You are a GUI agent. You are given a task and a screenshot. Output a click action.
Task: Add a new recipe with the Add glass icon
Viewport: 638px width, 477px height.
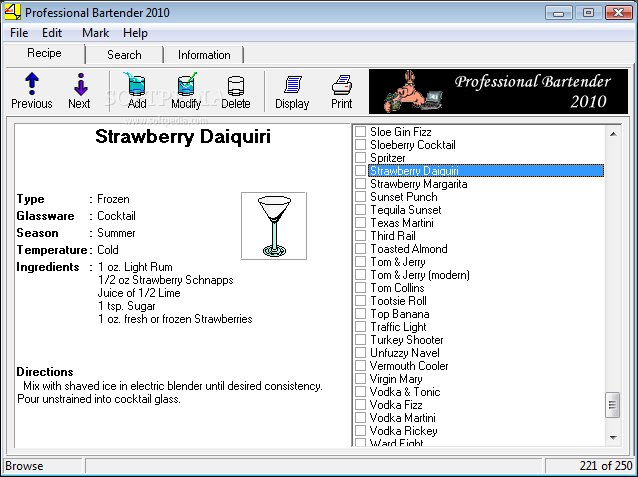137,91
